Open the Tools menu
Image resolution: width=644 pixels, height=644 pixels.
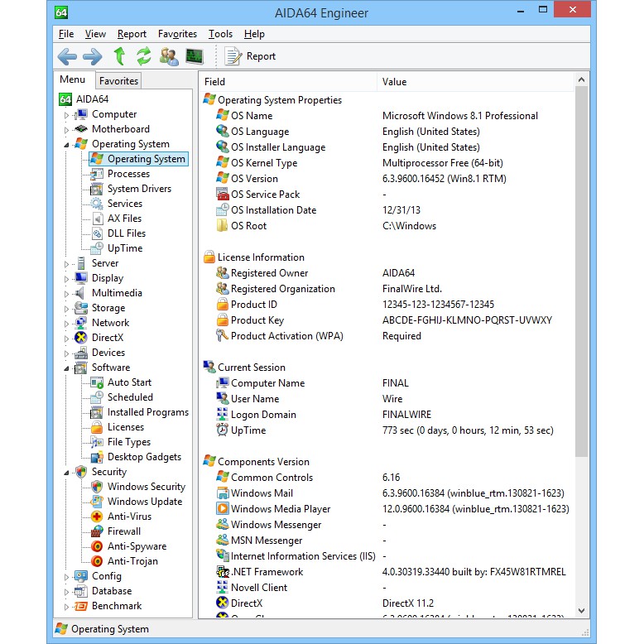[x=220, y=34]
